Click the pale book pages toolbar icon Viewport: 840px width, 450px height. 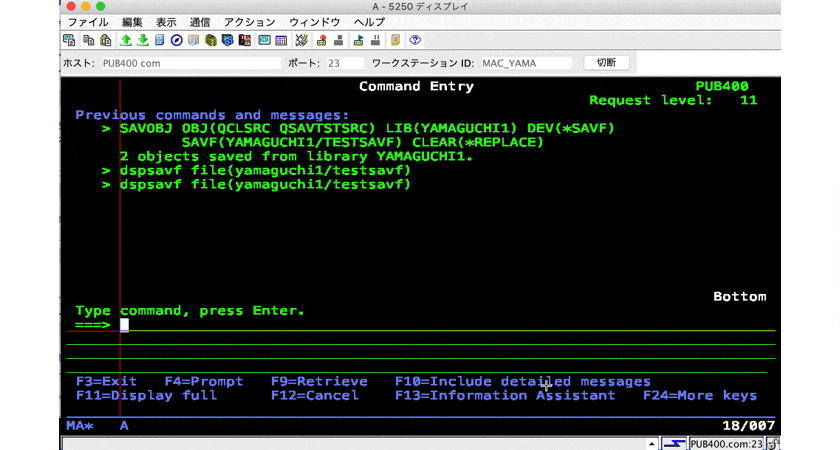coord(193,40)
